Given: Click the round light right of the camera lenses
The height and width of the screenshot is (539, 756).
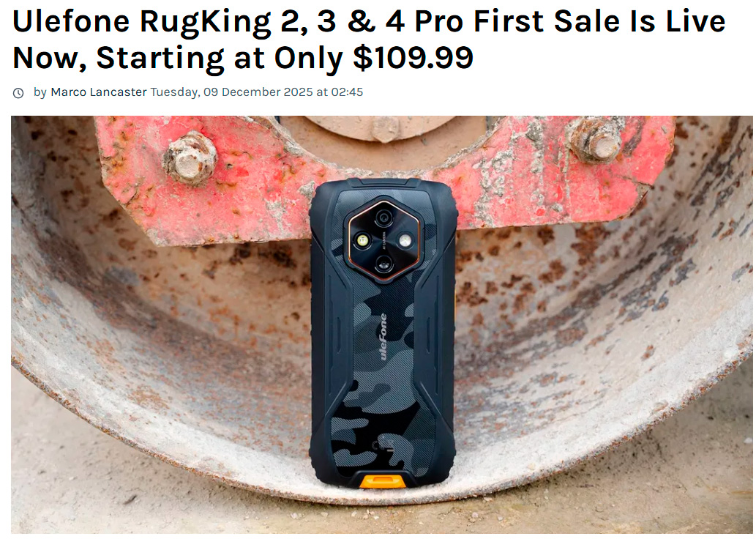Looking at the screenshot, I should click(405, 241).
